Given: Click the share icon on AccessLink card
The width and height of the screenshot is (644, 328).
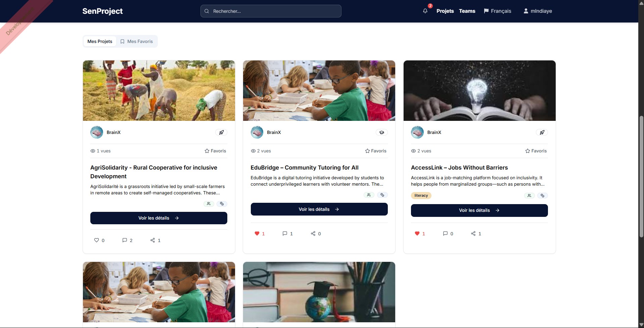Looking at the screenshot, I should [473, 234].
